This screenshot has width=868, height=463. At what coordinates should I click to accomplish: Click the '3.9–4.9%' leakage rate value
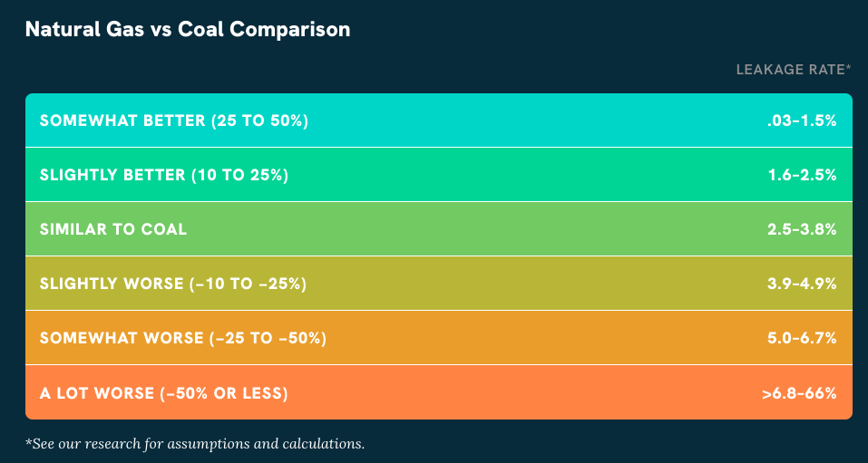[x=802, y=284]
